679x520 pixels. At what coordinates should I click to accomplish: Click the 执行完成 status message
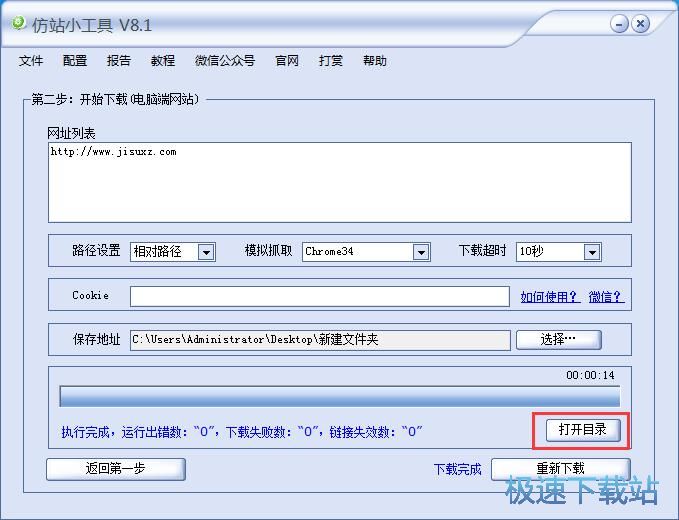click(242, 432)
